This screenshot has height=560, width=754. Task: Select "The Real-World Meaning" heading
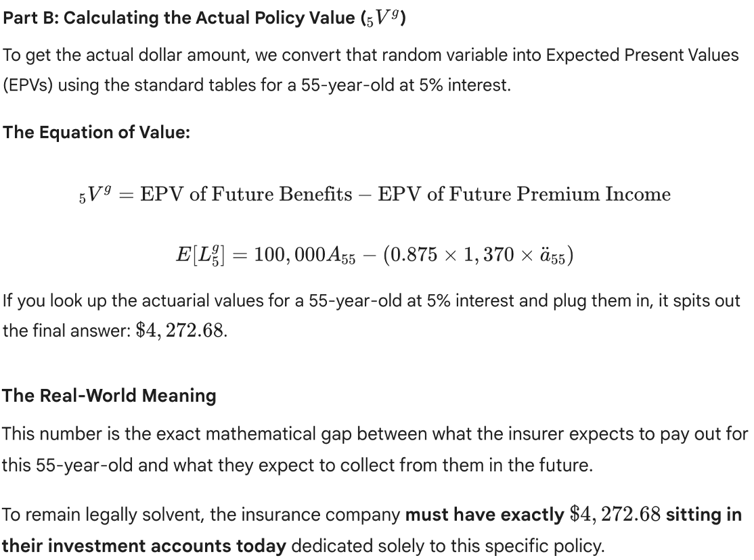109,395
